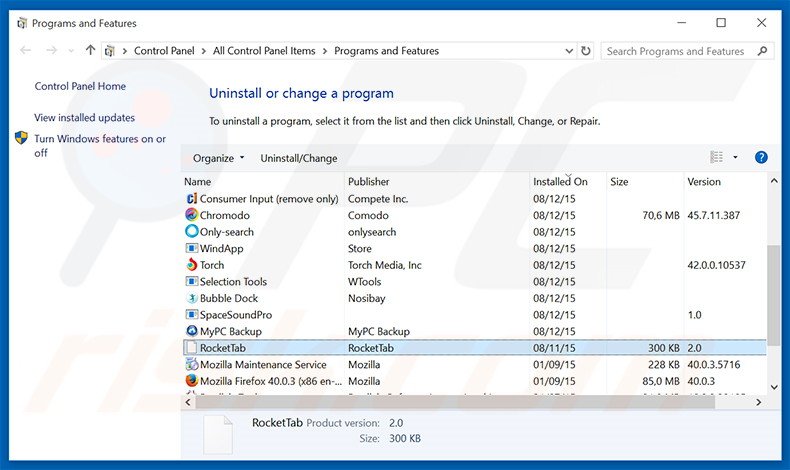
Task: Click the scroll down arrow of list
Action: click(x=774, y=387)
